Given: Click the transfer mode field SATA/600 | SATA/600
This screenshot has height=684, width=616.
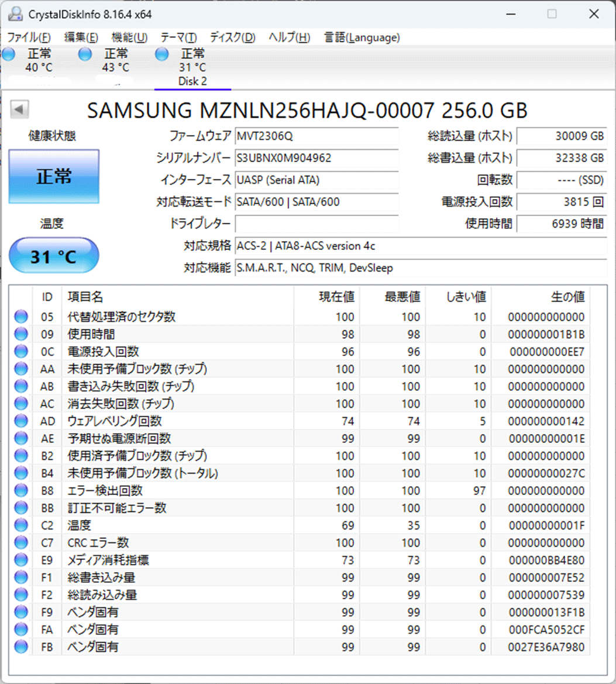Looking at the screenshot, I should click(x=316, y=201).
